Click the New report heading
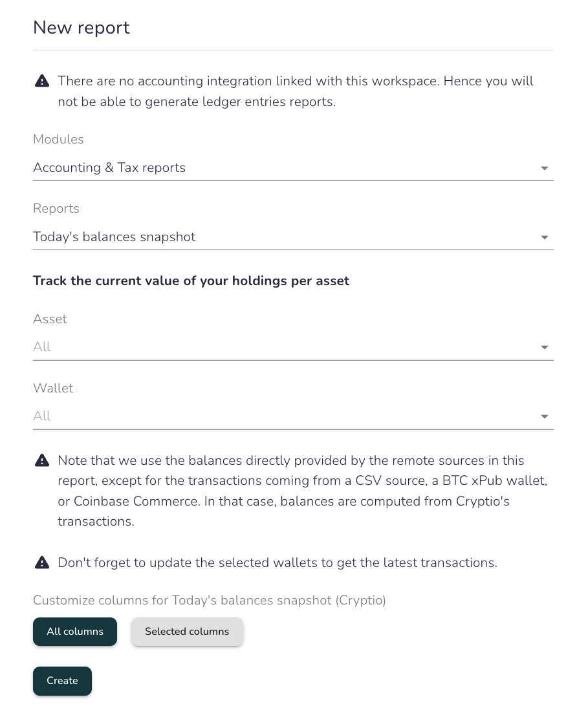The height and width of the screenshot is (728, 577). point(82,28)
